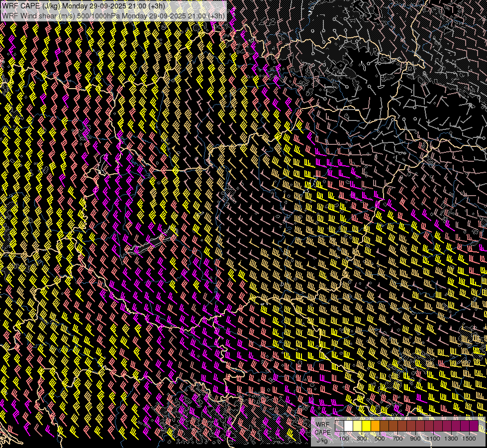Select the 300 legend value label

coord(362,439)
